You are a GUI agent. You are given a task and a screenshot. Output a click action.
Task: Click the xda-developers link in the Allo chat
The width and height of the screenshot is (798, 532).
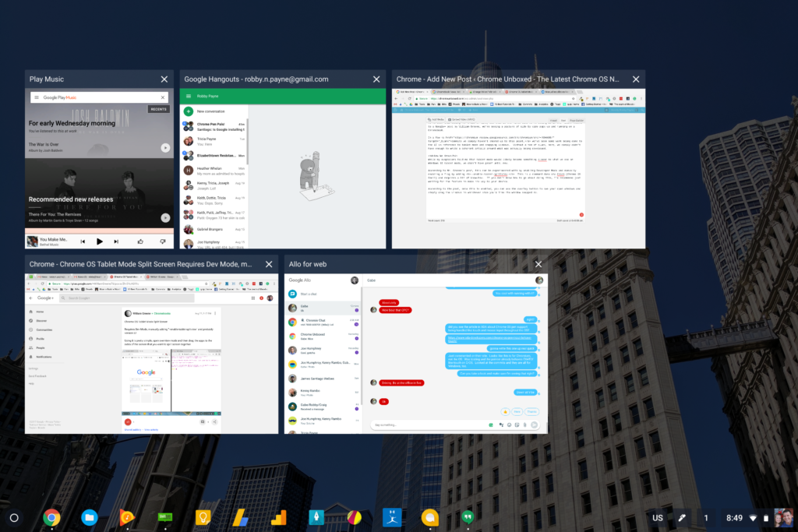click(489, 340)
